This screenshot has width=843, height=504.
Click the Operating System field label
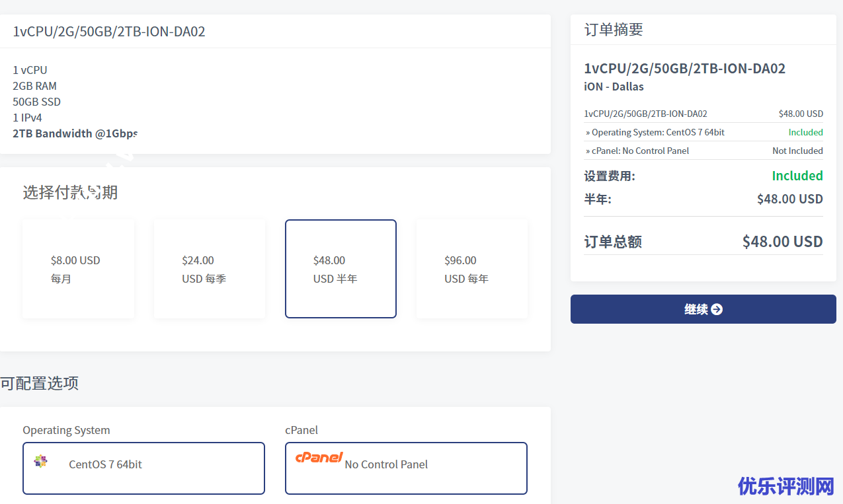coord(66,430)
